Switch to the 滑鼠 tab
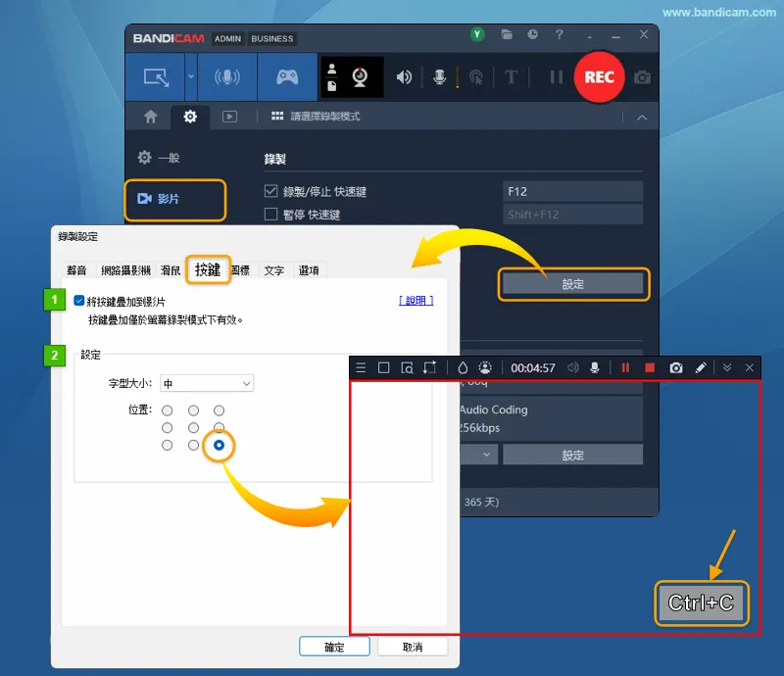This screenshot has height=676, width=784. [170, 270]
